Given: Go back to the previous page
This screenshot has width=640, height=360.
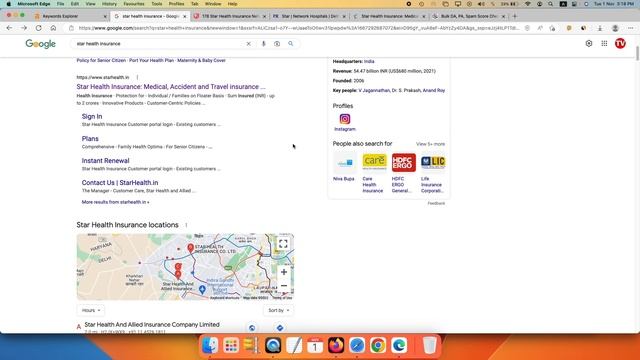Looking at the screenshot, I should [9, 28].
